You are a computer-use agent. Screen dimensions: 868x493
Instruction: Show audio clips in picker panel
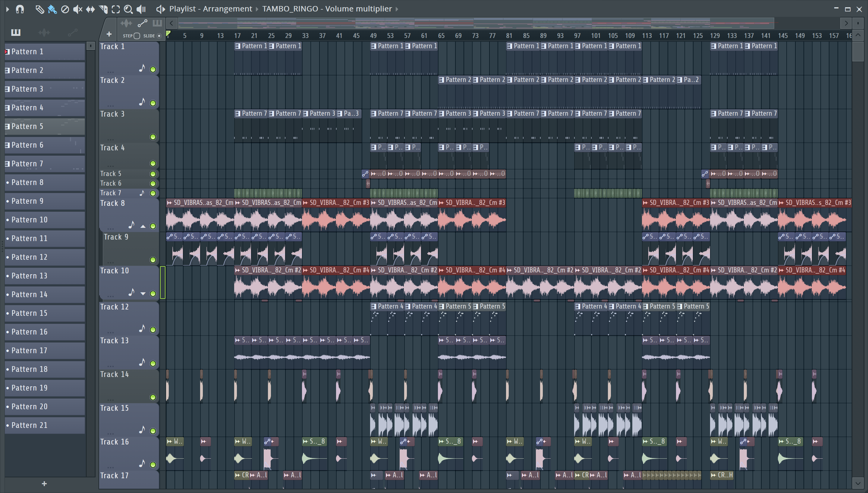(x=44, y=33)
